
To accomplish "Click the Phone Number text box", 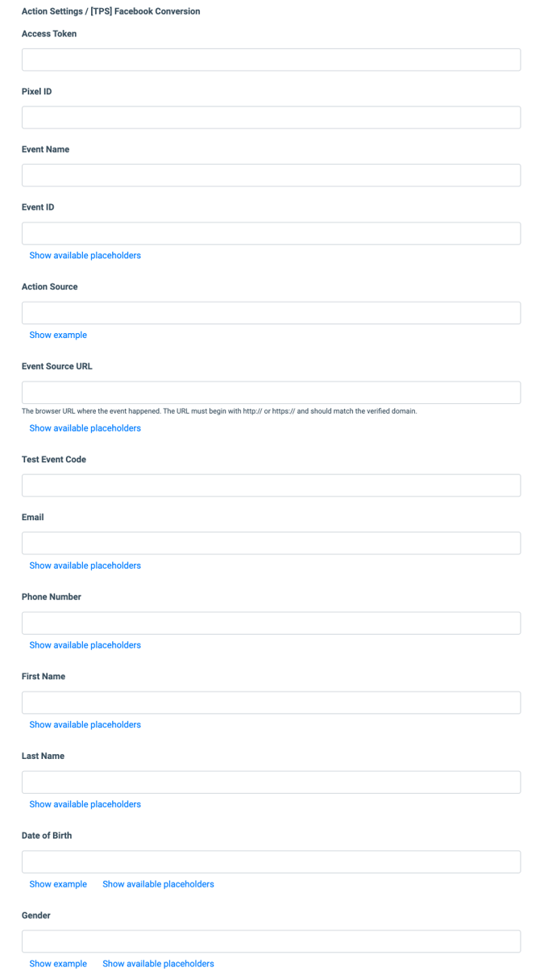I will tap(271, 623).
